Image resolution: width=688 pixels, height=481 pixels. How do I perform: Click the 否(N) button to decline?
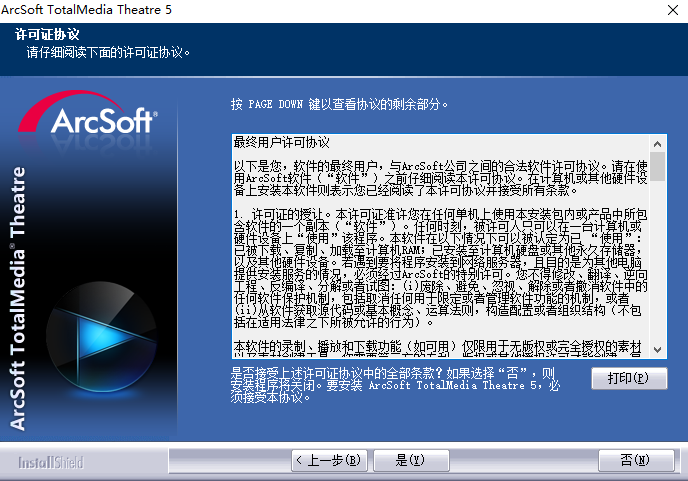click(636, 460)
